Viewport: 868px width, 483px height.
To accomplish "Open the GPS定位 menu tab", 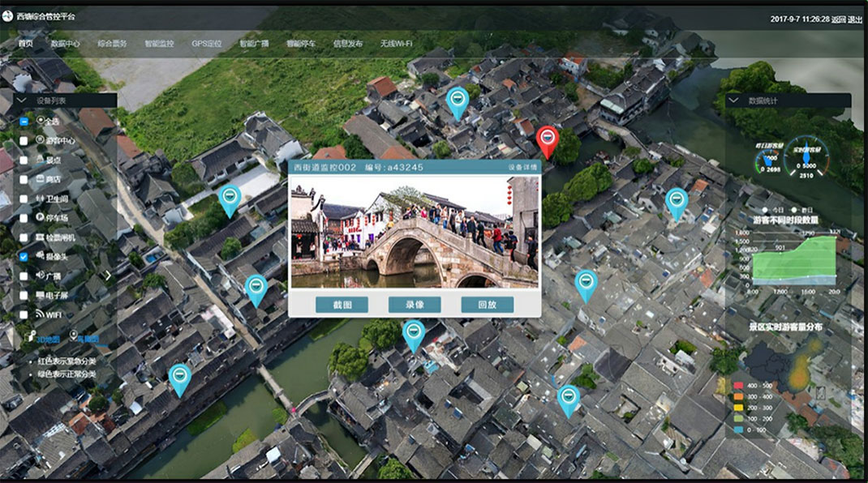I will [206, 43].
